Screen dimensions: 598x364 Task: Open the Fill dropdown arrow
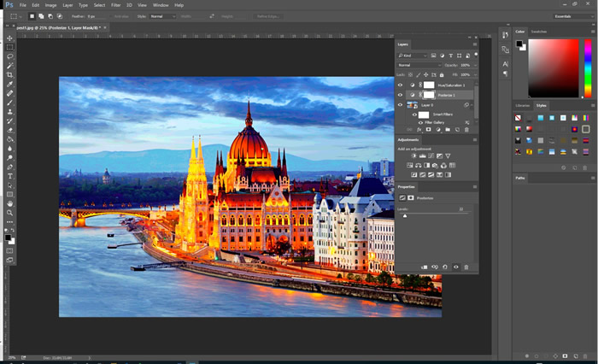click(x=475, y=75)
